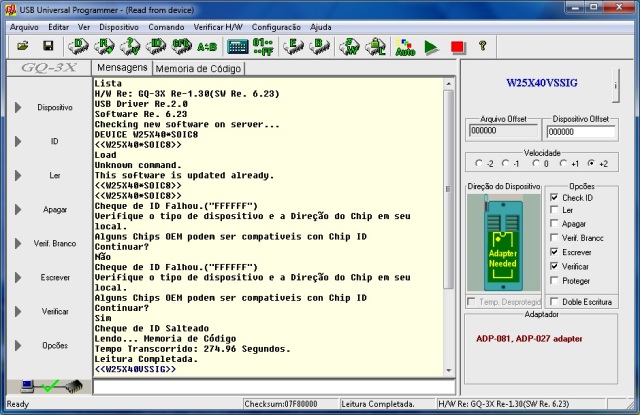Viewport: 640px width, 415px height.
Task: Fill buffer using the 01 FF icon
Action: pos(263,47)
